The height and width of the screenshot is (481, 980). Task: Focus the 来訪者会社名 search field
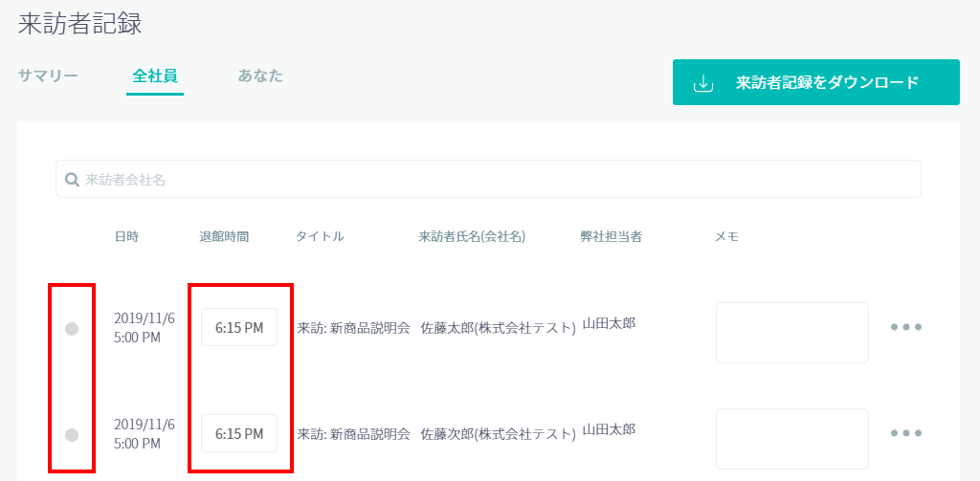coord(488,179)
